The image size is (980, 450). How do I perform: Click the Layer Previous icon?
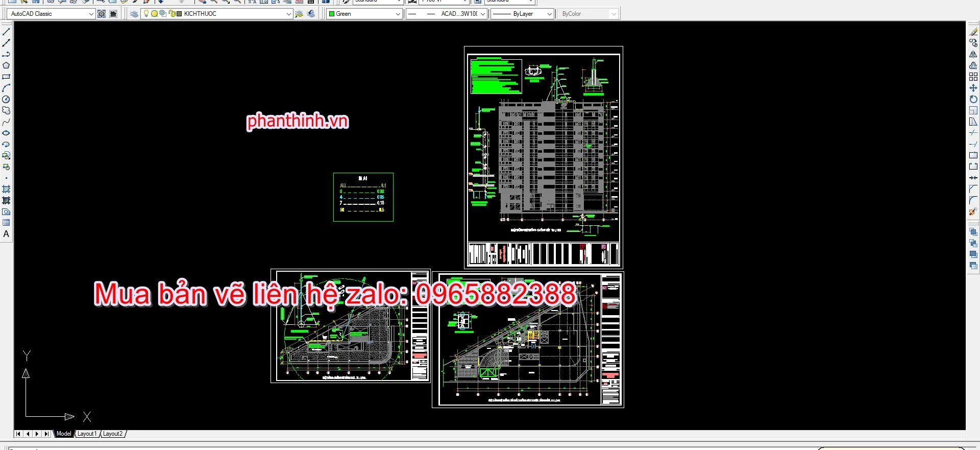point(311,14)
